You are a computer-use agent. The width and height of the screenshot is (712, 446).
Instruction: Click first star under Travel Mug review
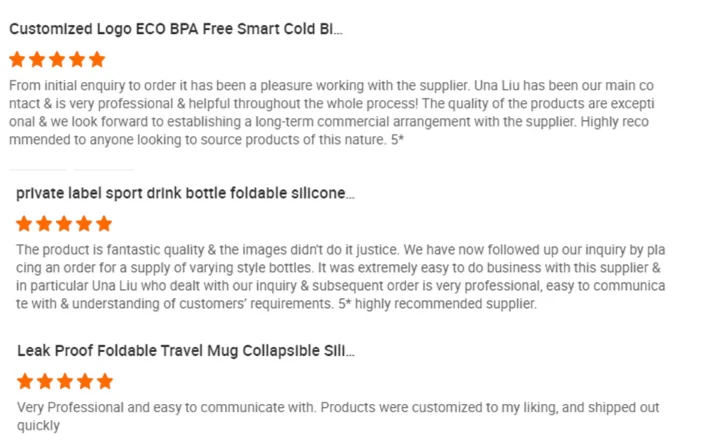[26, 381]
